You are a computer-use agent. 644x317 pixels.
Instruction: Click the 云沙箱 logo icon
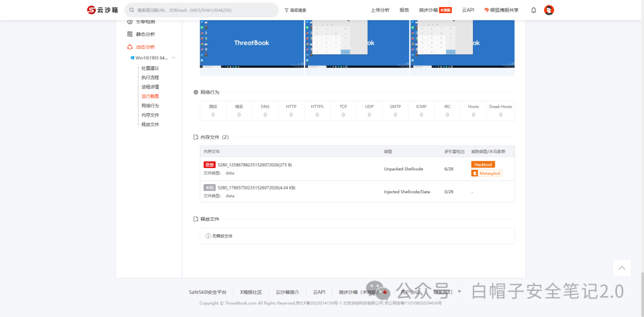pyautogui.click(x=91, y=10)
